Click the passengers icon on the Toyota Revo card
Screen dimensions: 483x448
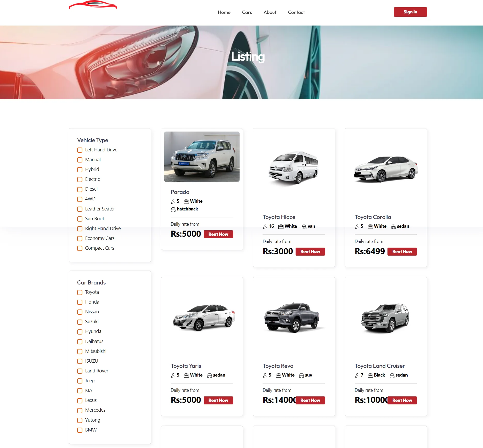(x=265, y=376)
